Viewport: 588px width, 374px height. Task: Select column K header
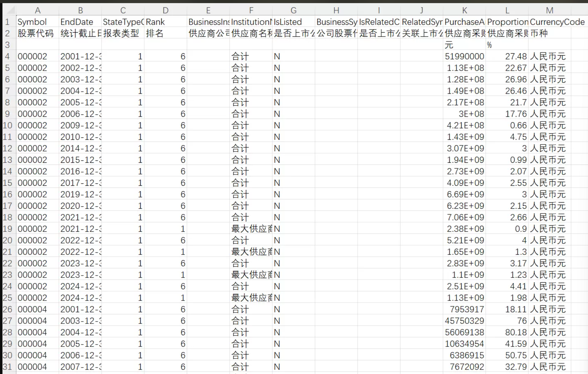(x=464, y=11)
